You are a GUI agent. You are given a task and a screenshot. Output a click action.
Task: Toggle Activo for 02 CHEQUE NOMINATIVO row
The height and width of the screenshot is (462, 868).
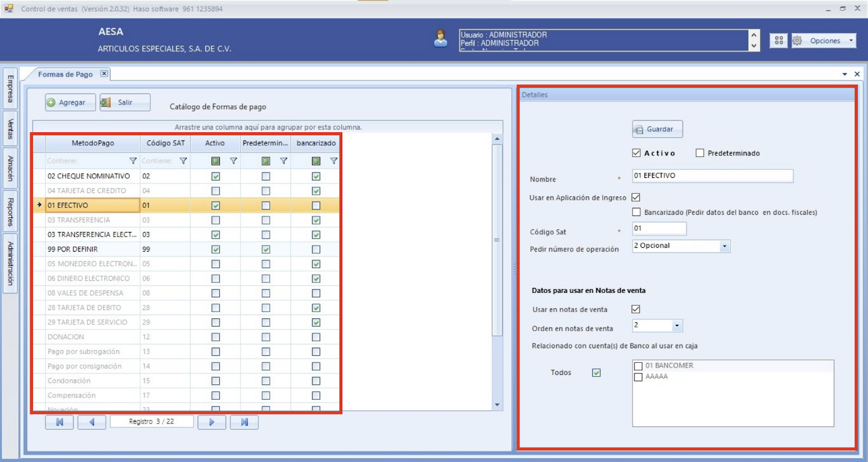point(215,176)
